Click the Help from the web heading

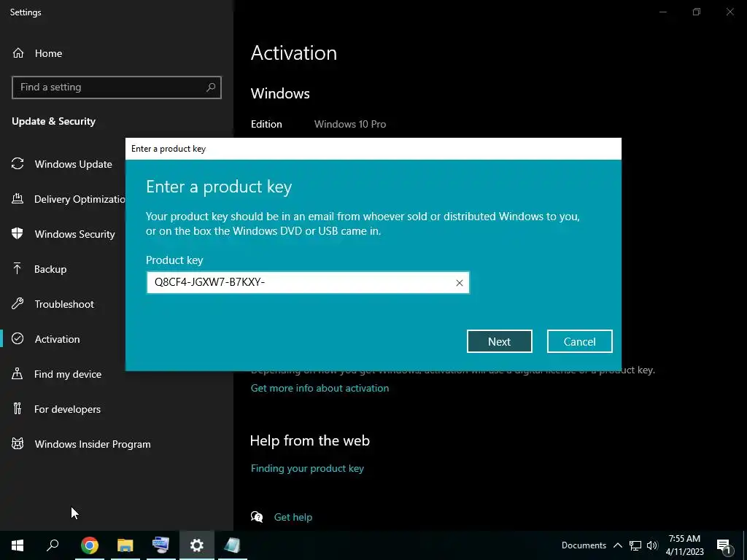tap(310, 440)
